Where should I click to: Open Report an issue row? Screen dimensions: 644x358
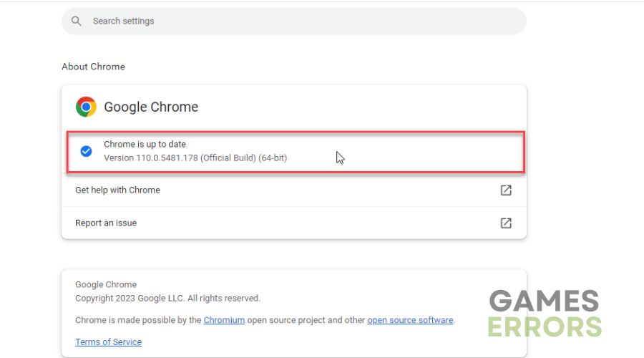pos(294,223)
